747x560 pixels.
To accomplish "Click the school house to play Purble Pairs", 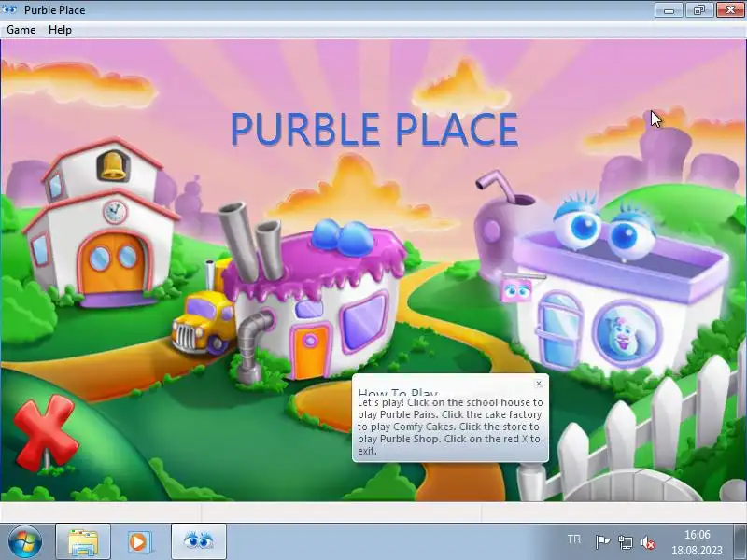I will click(101, 223).
